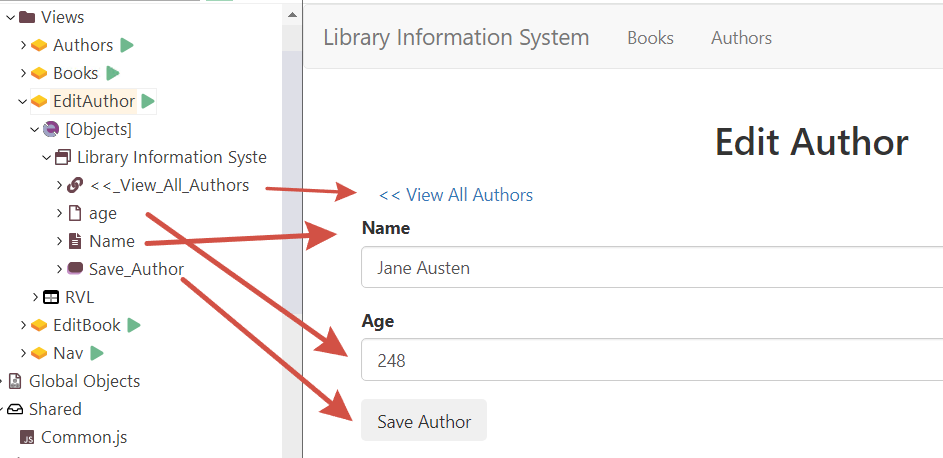Click the orange module icon for EditAuthor
The image size is (943, 458).
tap(39, 102)
